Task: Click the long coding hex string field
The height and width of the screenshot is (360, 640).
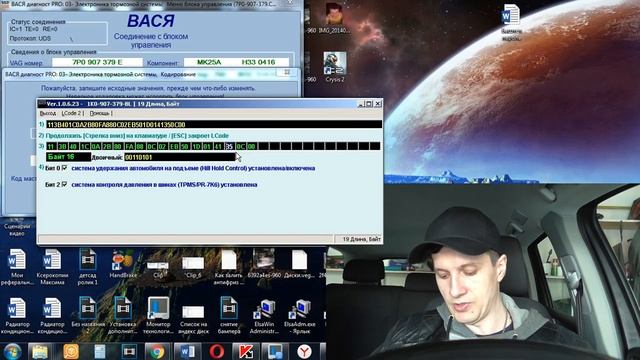Action: tap(214, 124)
